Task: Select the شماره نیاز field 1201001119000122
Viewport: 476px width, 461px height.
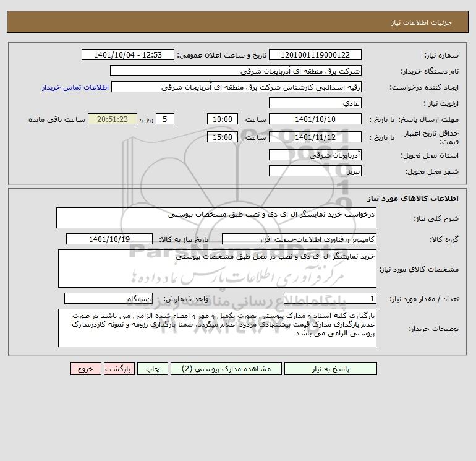Action: [x=315, y=54]
